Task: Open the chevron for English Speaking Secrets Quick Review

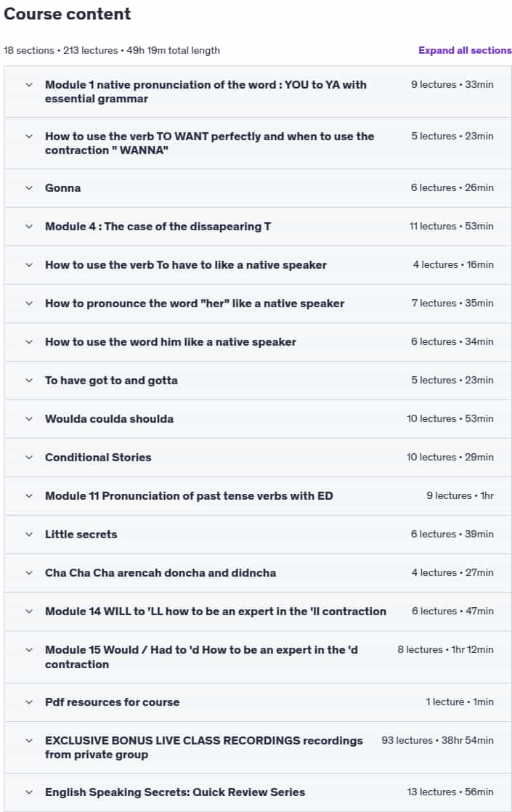Action: tap(29, 792)
